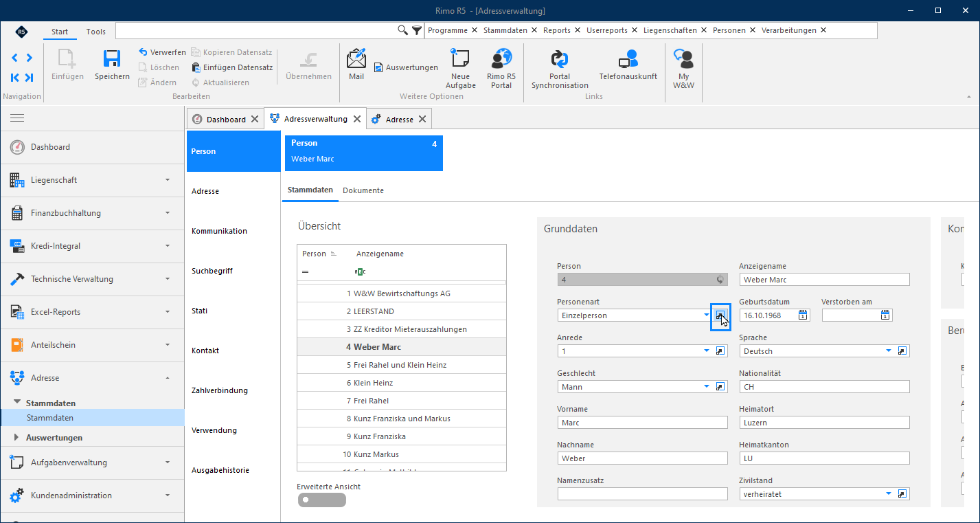Open Rimo R5 Portal icon
980x523 pixels.
501,58
